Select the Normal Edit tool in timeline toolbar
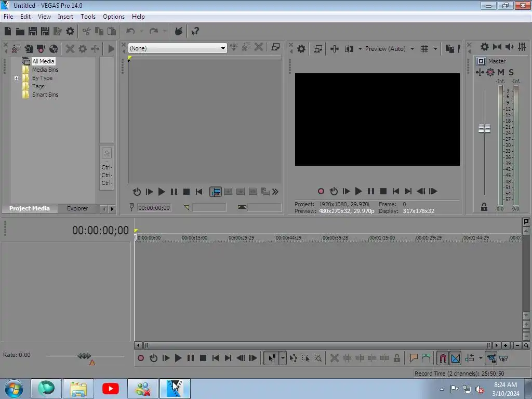This screenshot has width=532, height=399. point(272,358)
